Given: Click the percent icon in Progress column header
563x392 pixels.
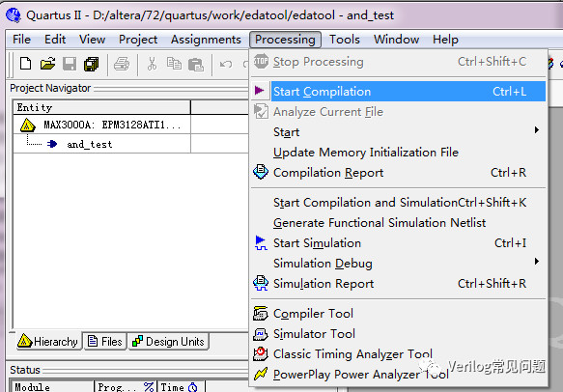Looking at the screenshot, I should (149, 386).
